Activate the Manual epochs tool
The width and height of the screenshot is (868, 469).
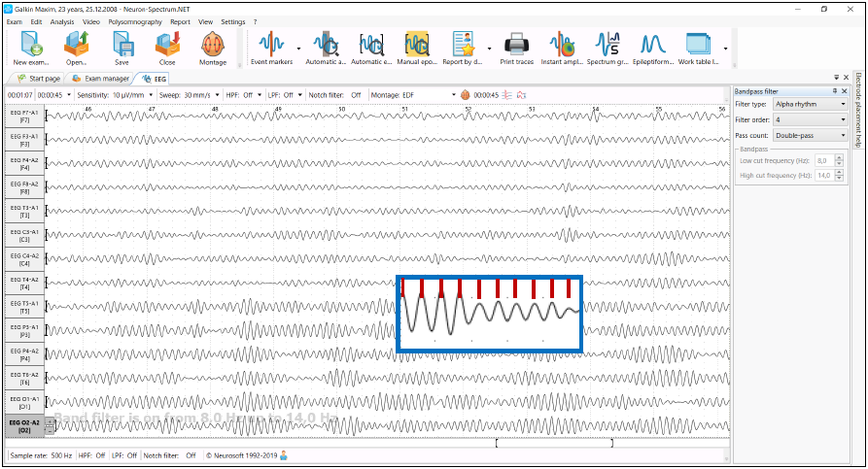pos(416,45)
